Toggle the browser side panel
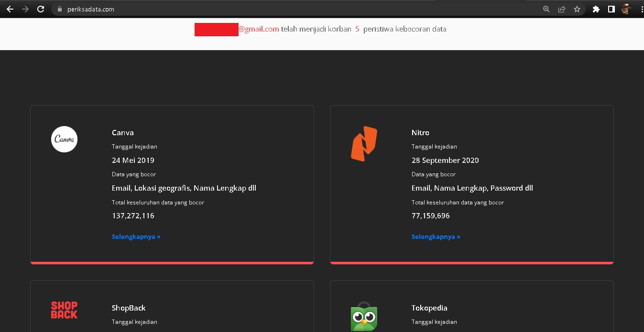 pyautogui.click(x=611, y=9)
